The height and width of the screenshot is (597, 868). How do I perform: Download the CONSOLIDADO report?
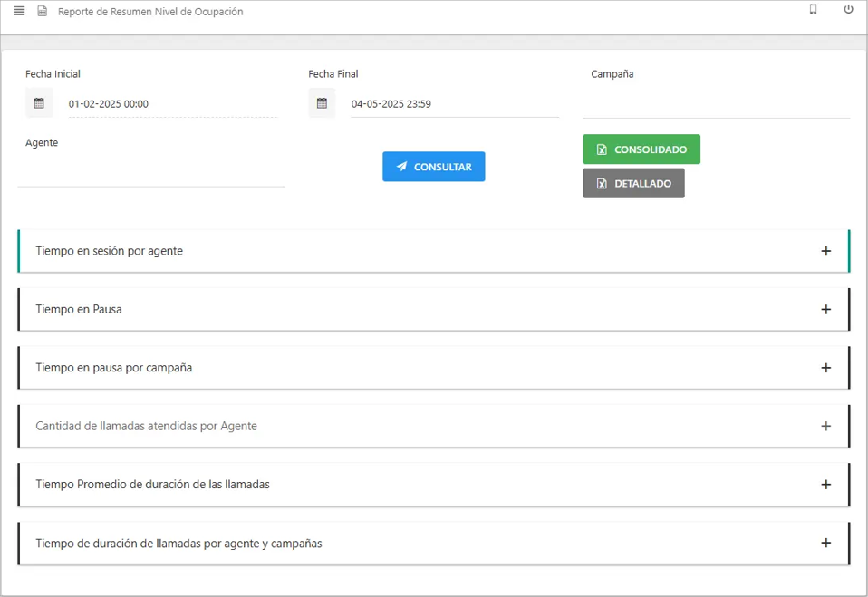[x=641, y=149]
